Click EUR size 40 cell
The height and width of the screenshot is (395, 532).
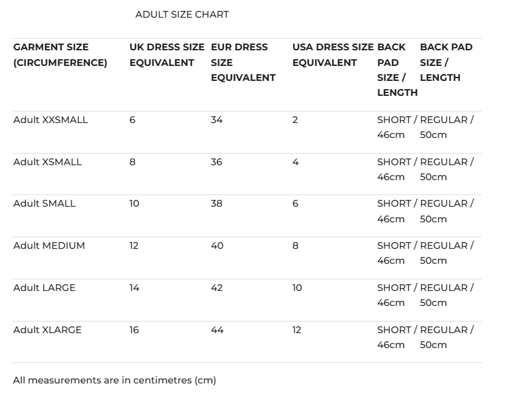[x=217, y=245]
